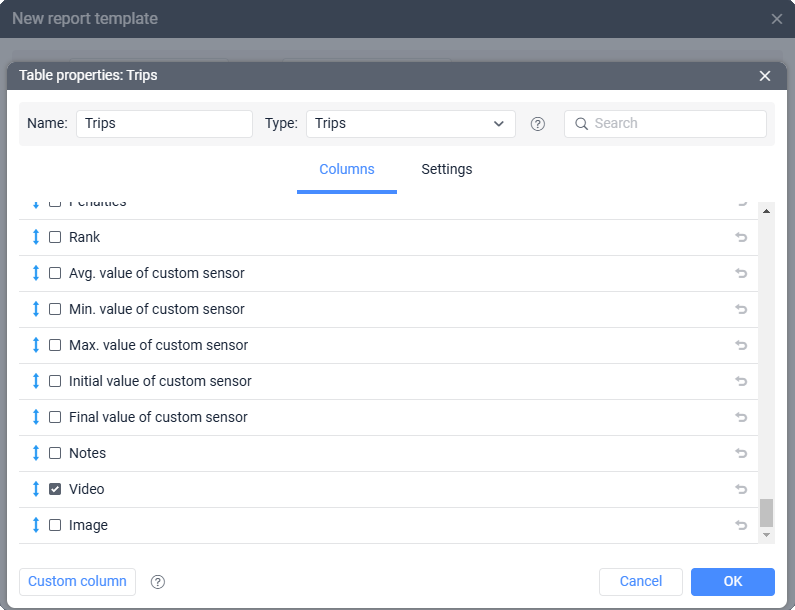
Task: Check the Notes column checkbox
Action: [55, 453]
